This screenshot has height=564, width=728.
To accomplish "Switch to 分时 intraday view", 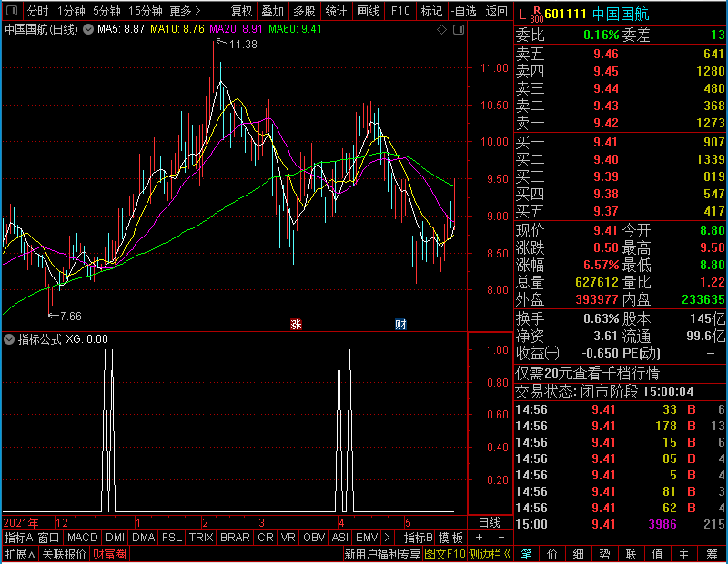I will coord(37,11).
